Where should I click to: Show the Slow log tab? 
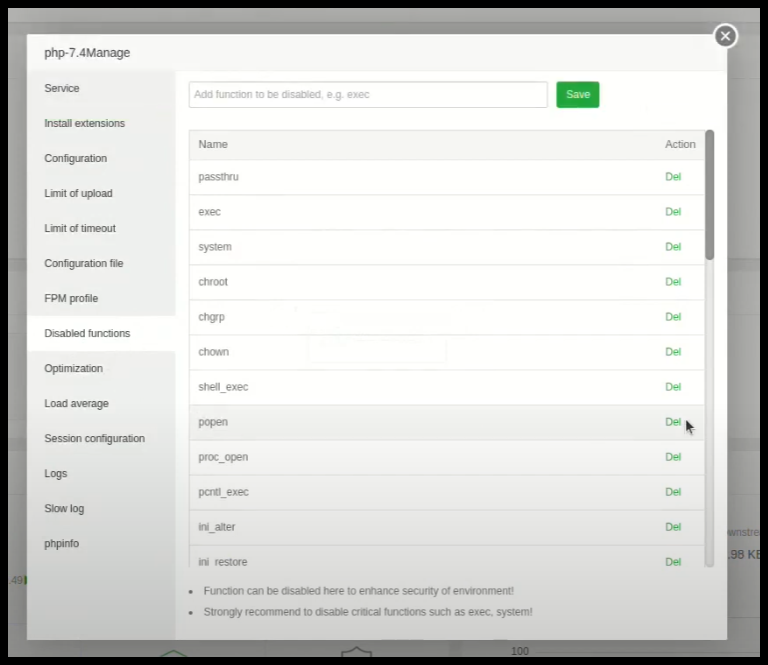point(64,508)
